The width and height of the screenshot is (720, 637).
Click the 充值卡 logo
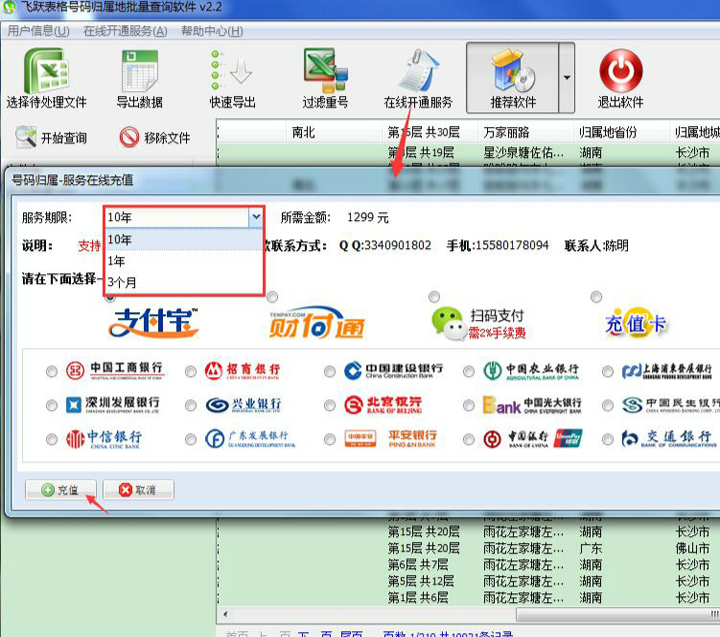pos(636,323)
